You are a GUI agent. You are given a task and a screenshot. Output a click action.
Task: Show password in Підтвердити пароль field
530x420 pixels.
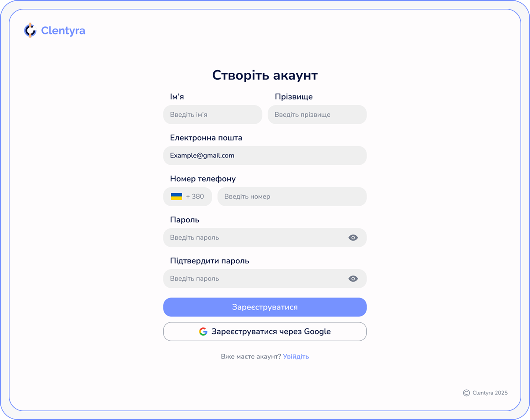click(x=353, y=278)
